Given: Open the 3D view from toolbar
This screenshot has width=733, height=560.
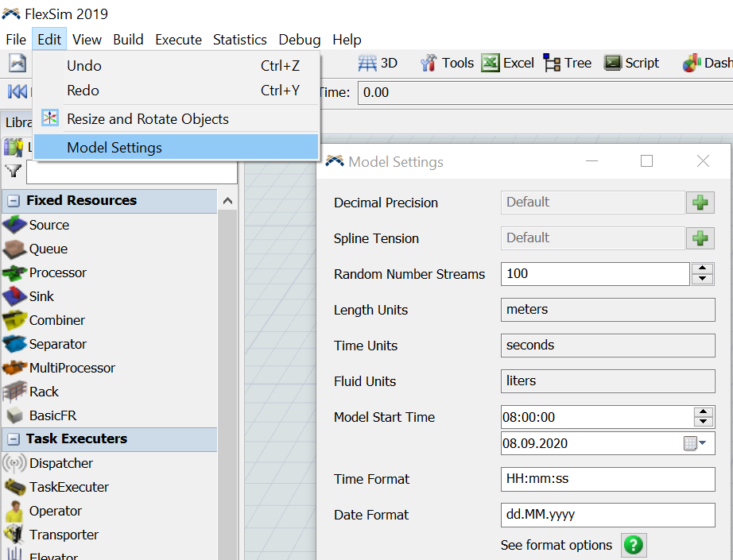Looking at the screenshot, I should [378, 63].
